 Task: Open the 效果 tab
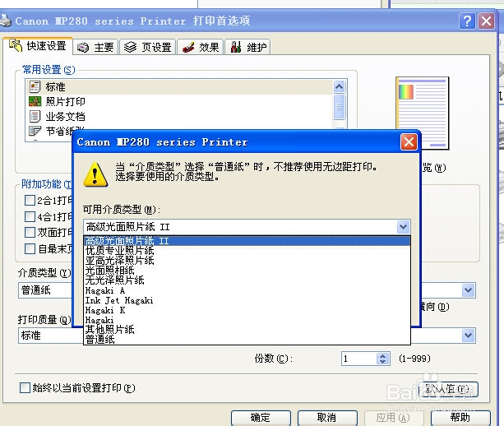point(200,48)
